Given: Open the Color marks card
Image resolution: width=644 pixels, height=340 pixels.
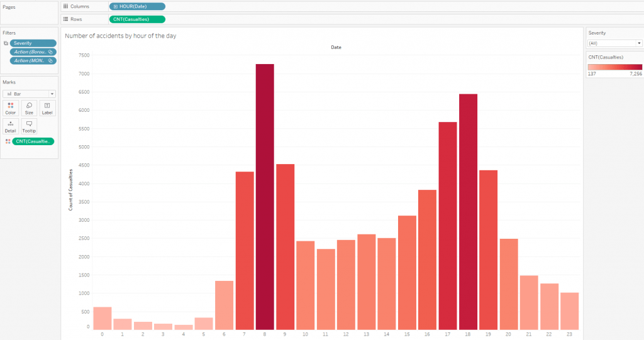Looking at the screenshot, I should point(11,107).
